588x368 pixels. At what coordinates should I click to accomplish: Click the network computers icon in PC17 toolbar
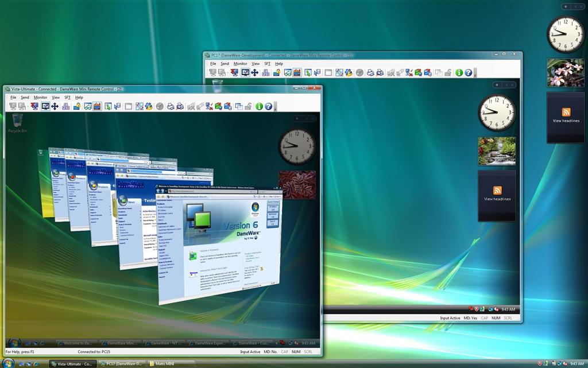pyautogui.click(x=265, y=72)
